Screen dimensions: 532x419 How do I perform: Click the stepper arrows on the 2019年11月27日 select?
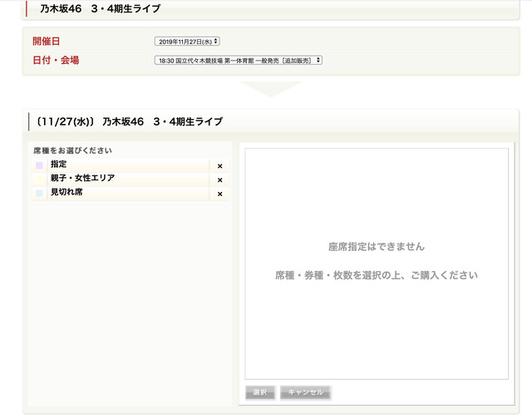pyautogui.click(x=216, y=41)
